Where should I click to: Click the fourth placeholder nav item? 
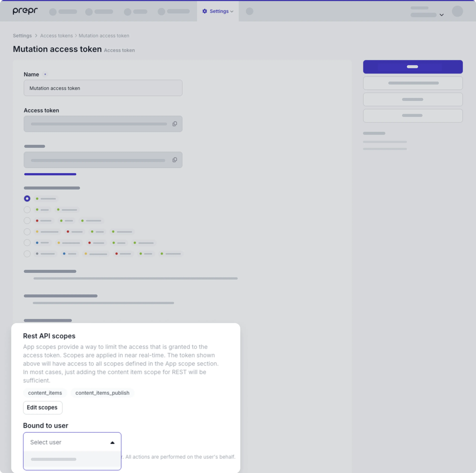[174, 11]
